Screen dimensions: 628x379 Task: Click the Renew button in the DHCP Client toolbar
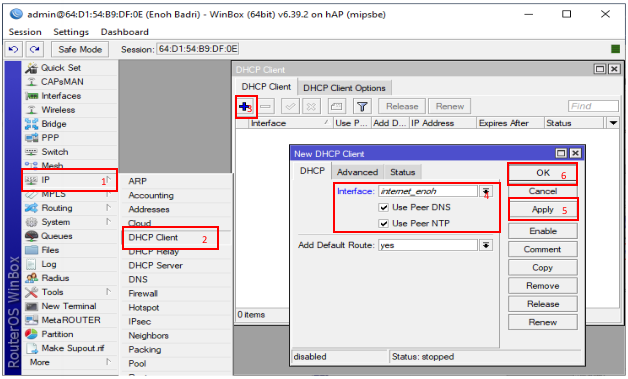[x=449, y=107]
